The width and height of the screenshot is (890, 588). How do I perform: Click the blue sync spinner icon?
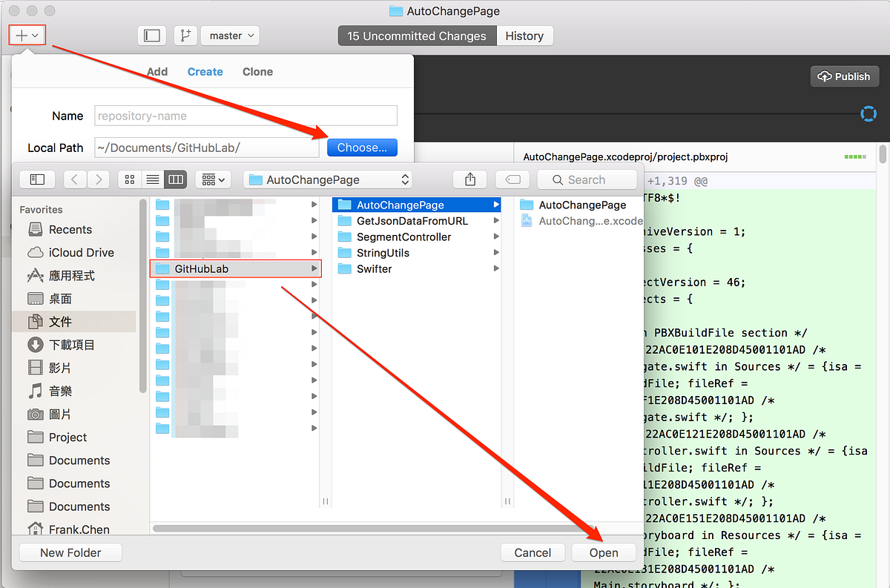(868, 114)
